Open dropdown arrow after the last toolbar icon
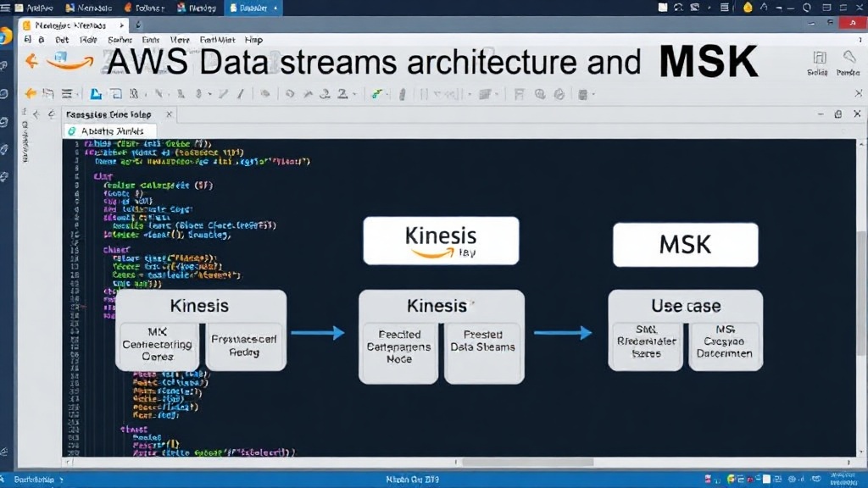 pyautogui.click(x=593, y=95)
